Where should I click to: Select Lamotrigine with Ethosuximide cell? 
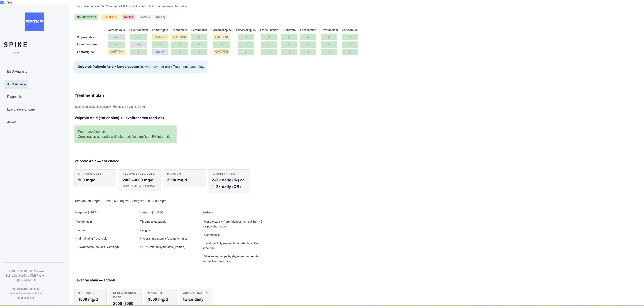[x=269, y=52]
